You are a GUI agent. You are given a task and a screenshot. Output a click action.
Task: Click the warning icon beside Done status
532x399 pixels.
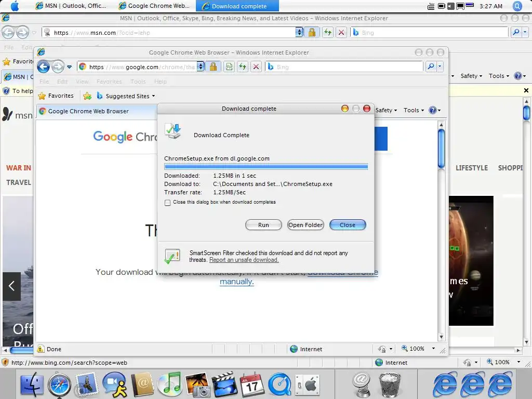pos(41,349)
